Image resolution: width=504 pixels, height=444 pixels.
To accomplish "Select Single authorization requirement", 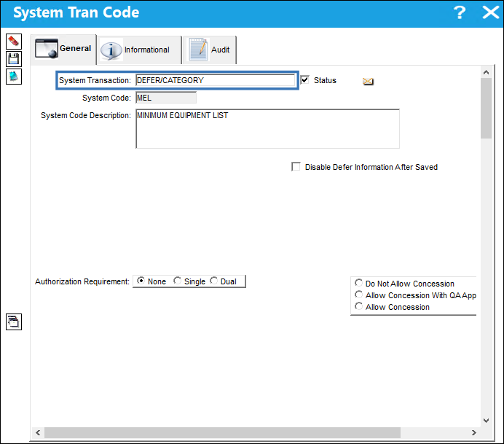I will [x=177, y=281].
